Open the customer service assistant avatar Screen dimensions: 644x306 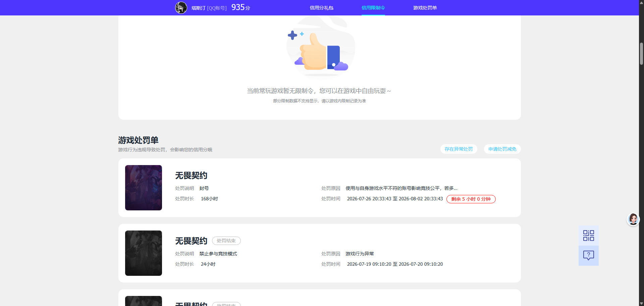pyautogui.click(x=633, y=219)
